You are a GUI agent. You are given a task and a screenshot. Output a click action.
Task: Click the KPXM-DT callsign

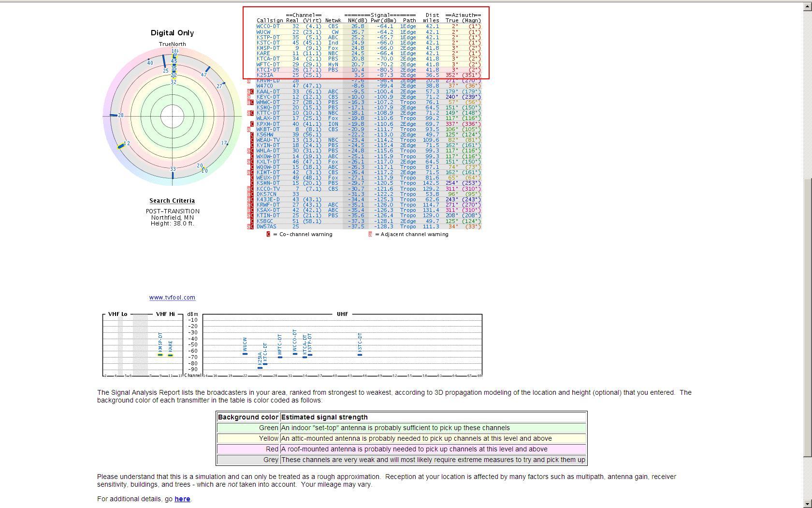[268, 124]
